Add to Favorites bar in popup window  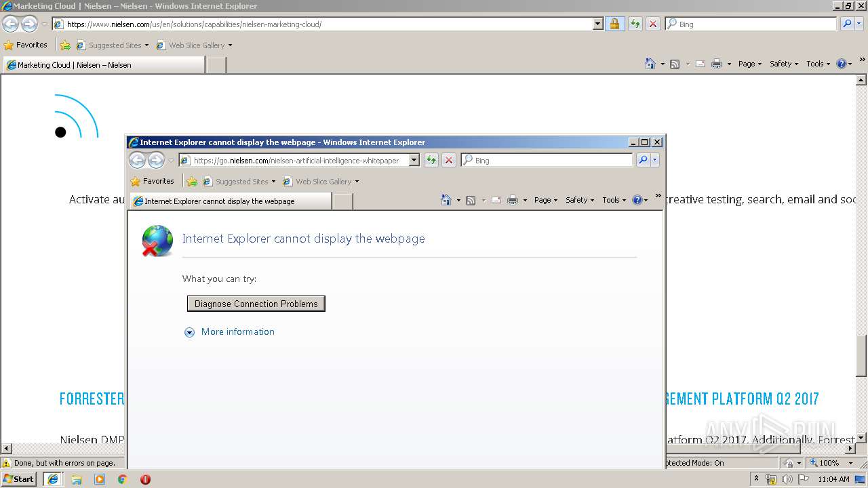(192, 182)
